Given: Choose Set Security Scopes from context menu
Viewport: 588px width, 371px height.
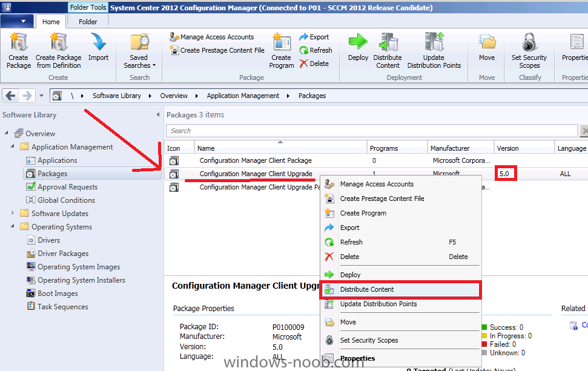Looking at the screenshot, I should (x=400, y=340).
